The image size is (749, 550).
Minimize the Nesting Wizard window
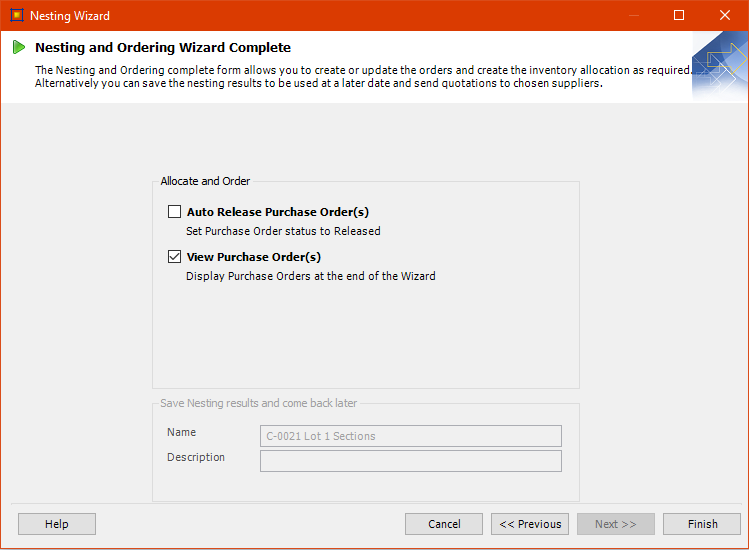[633, 16]
